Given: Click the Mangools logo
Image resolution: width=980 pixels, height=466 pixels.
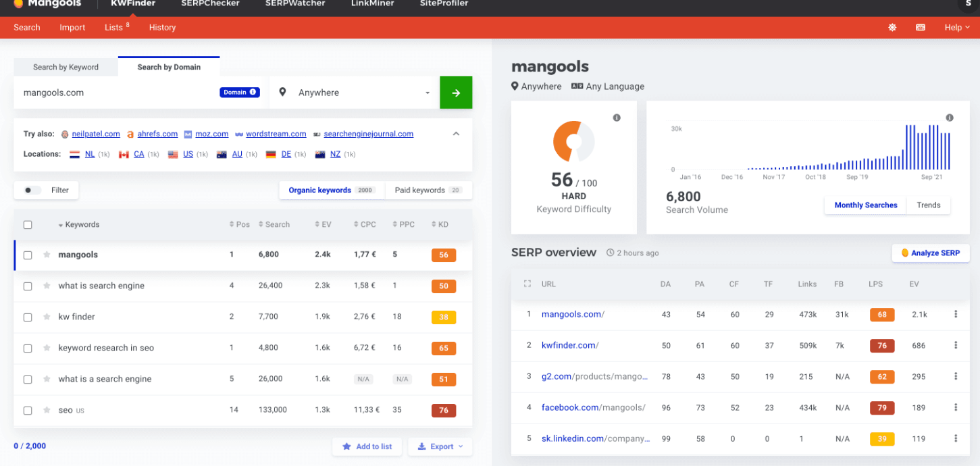Looking at the screenshot, I should pos(47,3).
